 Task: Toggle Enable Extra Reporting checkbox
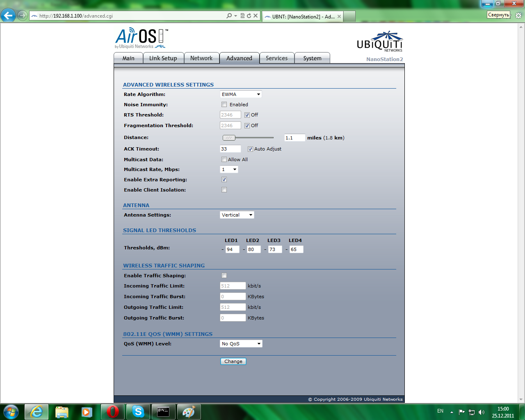coord(224,180)
